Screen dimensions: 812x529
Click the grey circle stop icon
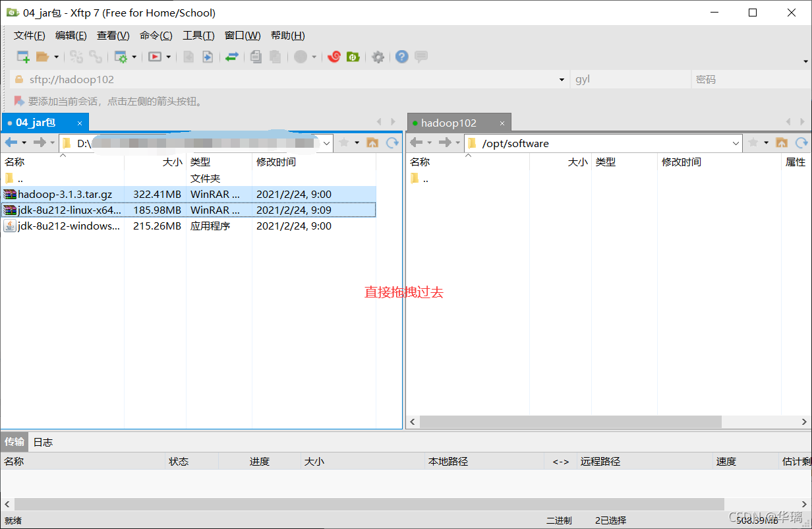[301, 57]
